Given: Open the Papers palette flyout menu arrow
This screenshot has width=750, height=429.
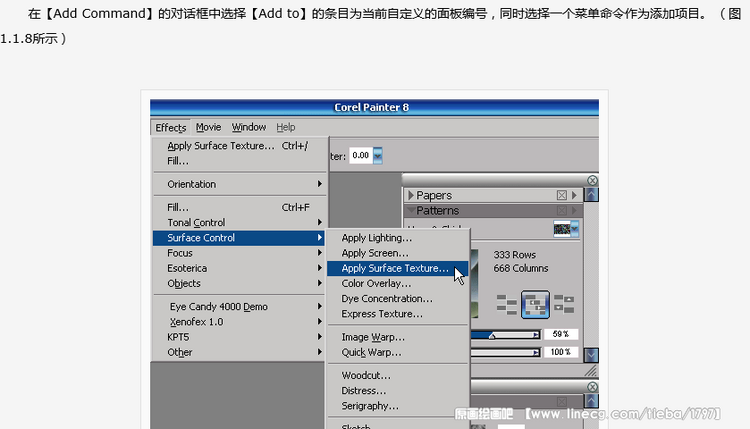Looking at the screenshot, I should (574, 195).
